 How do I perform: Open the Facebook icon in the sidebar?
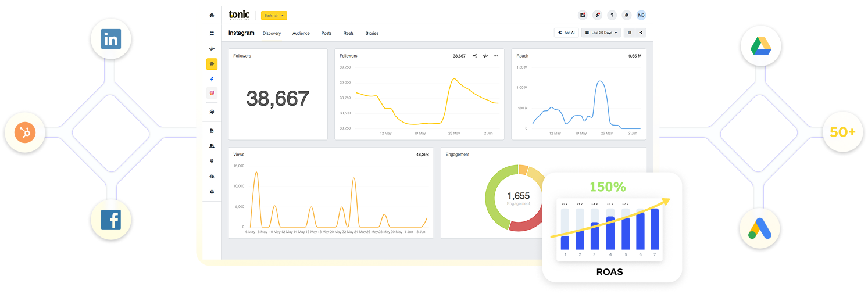pyautogui.click(x=212, y=79)
